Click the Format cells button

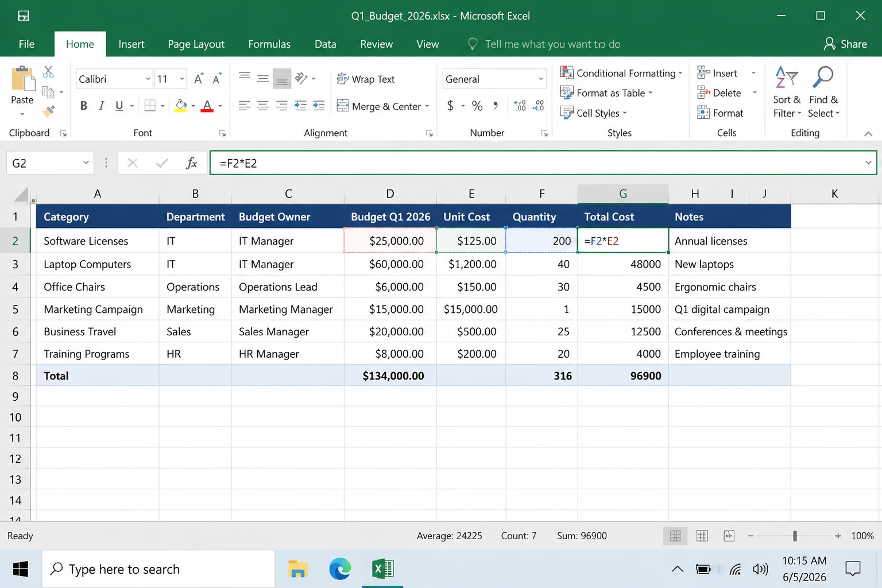721,113
